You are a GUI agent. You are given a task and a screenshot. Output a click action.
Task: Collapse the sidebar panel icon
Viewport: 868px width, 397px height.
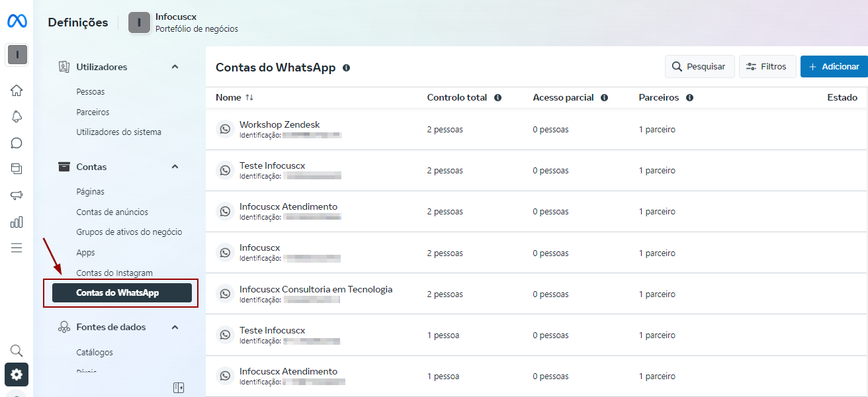coord(179,388)
